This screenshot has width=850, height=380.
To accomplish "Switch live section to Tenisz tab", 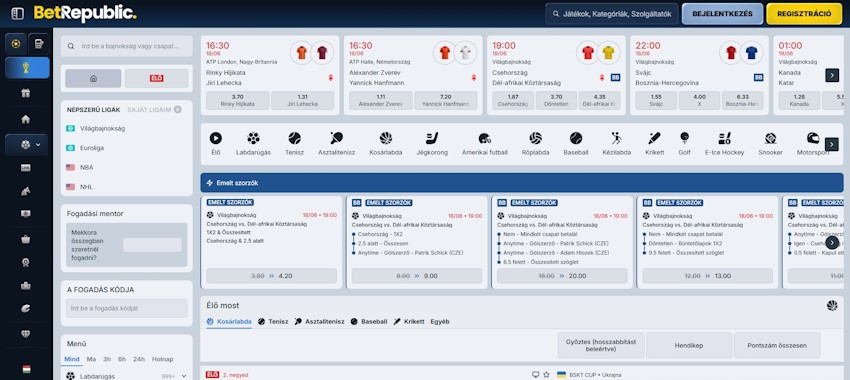I will coord(273,321).
